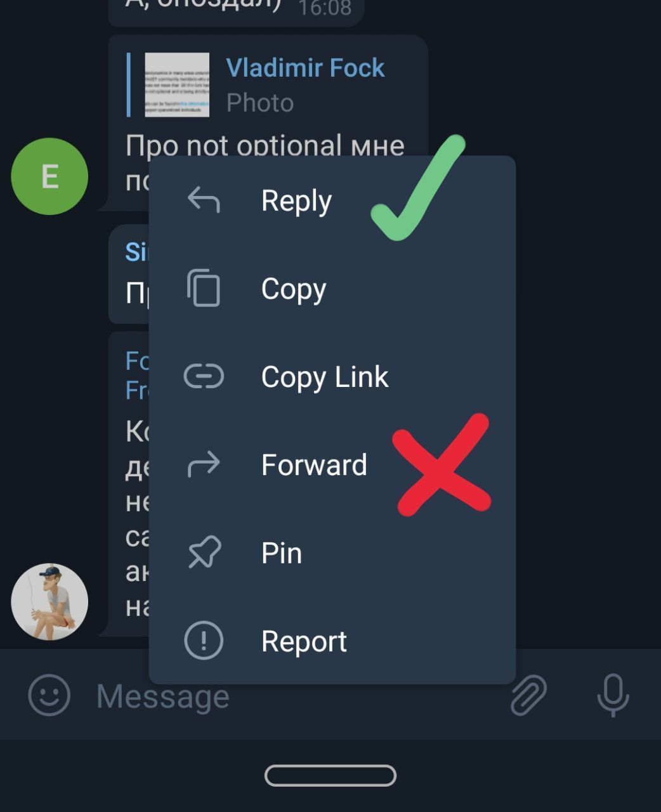Viewport: 661px width, 812px height.
Task: Tap the cartoon figure avatar photo
Action: [x=49, y=601]
